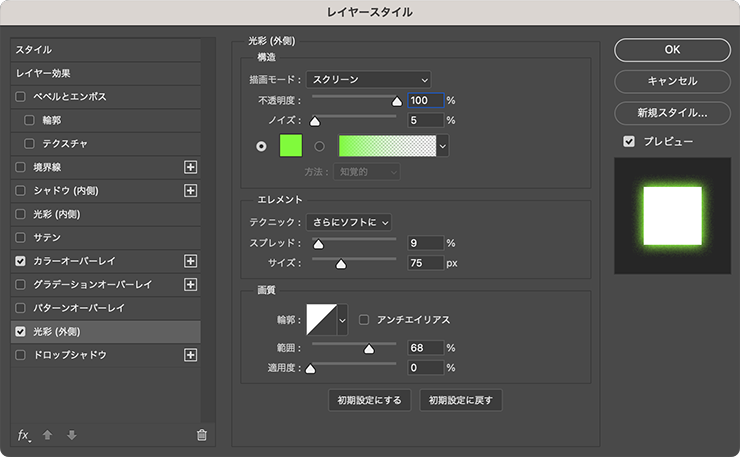Add another シャドウ (内側) with plus icon
Screen dimensions: 740x457
click(191, 190)
